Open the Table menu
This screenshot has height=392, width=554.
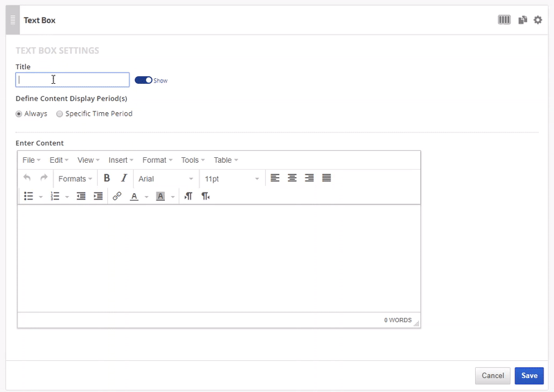tap(225, 160)
